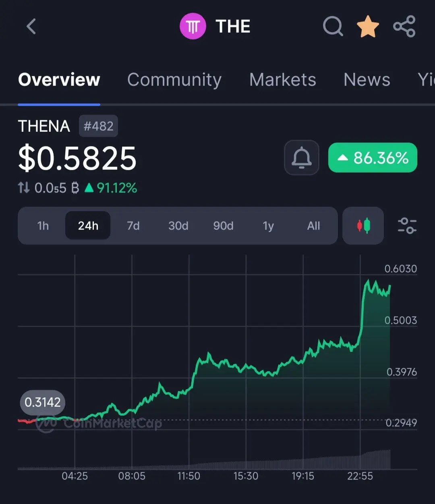Open the Community tab
435x504 pixels.
coord(174,79)
